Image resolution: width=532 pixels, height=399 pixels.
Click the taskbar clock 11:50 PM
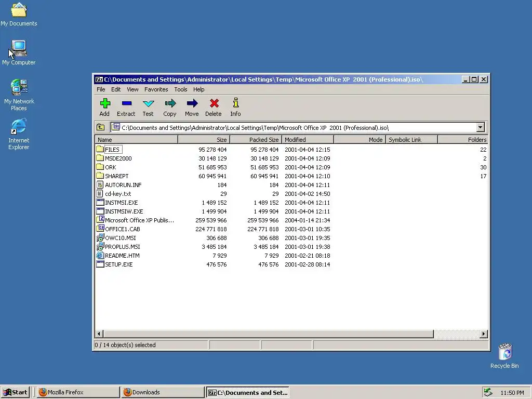coord(512,393)
